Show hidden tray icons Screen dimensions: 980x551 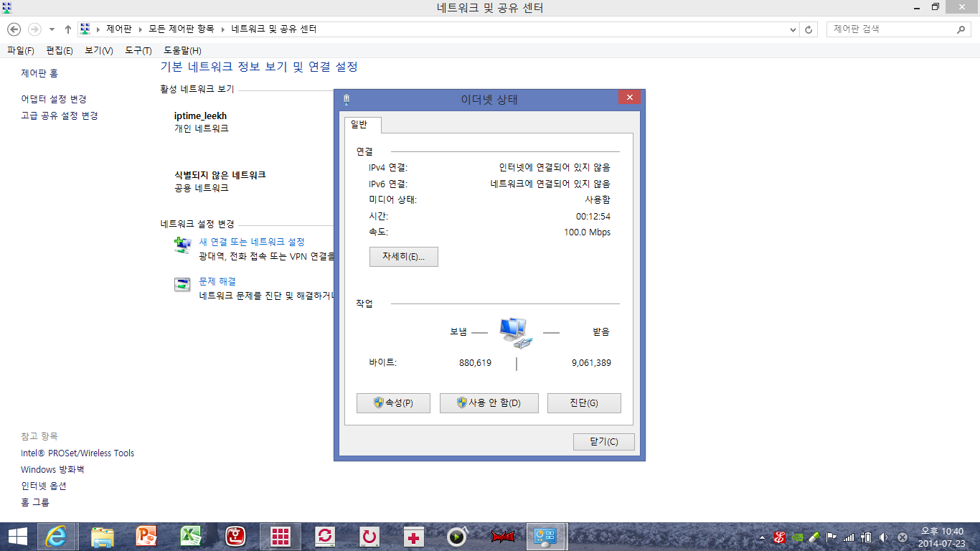tap(762, 537)
